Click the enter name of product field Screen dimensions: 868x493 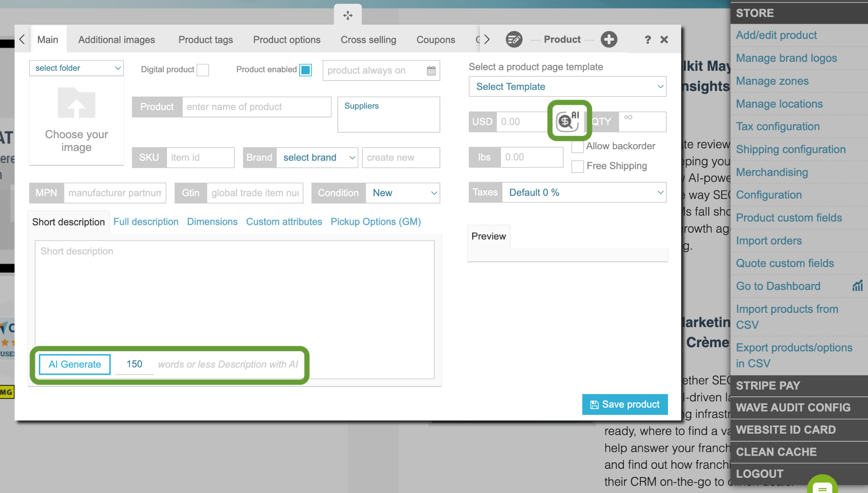point(256,107)
